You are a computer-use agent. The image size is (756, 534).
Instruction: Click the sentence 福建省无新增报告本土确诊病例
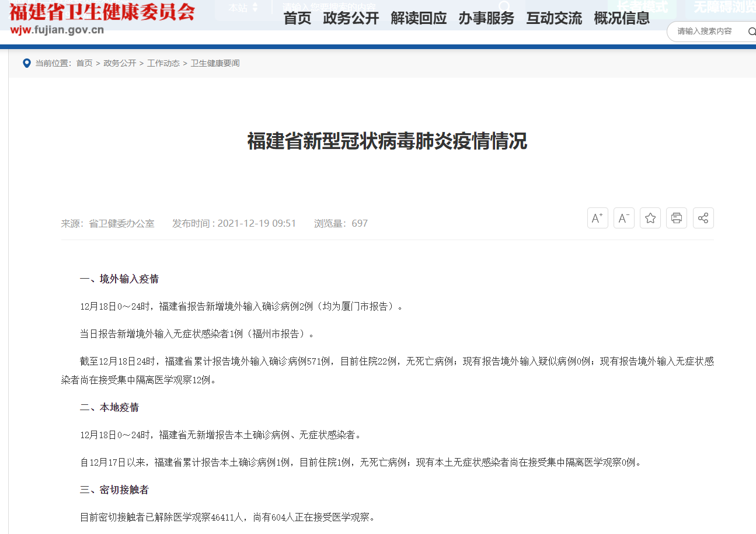221,435
